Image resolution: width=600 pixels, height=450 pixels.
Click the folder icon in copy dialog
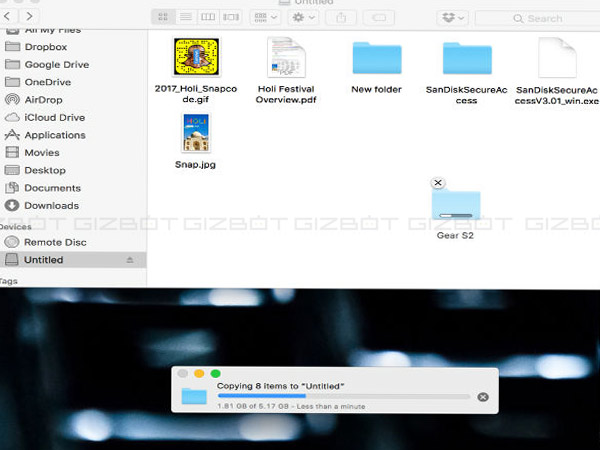pyautogui.click(x=194, y=396)
